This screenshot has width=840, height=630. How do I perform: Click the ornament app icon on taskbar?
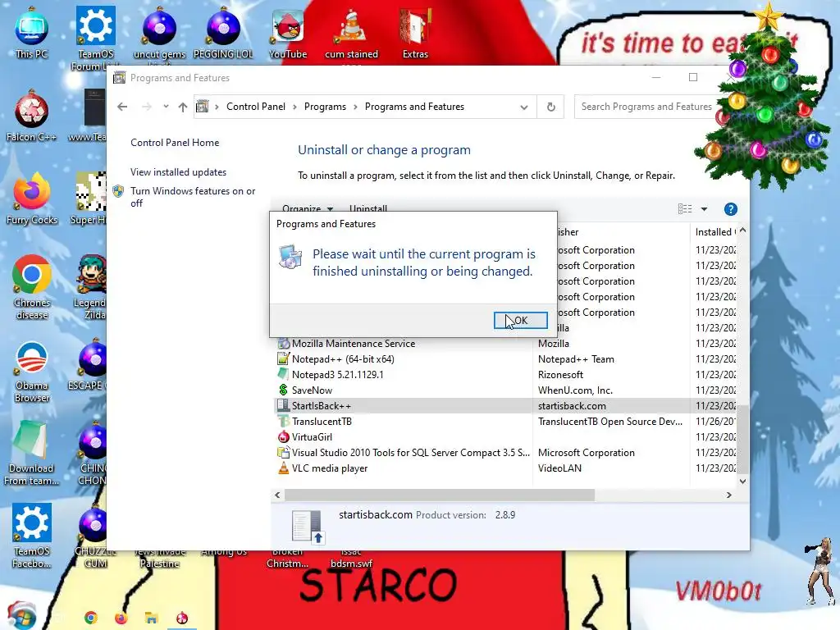point(182,619)
